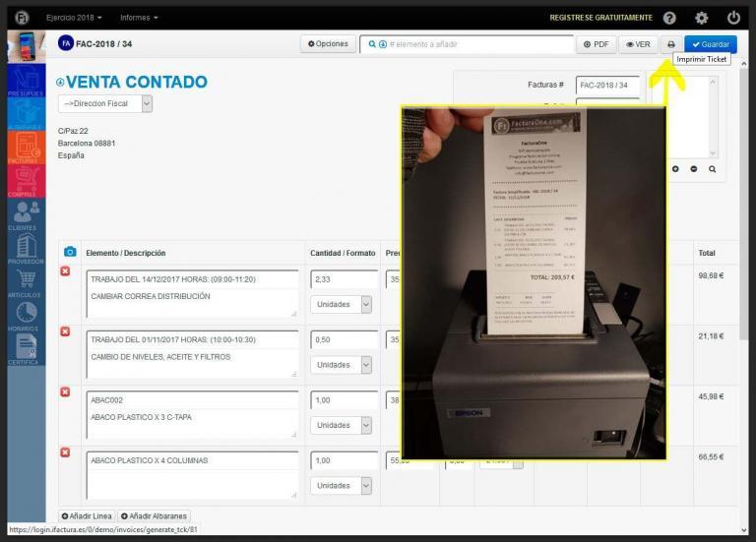The height and width of the screenshot is (542, 756).
Task: Open the user thumbnail at sidebar top
Action: [x=27, y=47]
